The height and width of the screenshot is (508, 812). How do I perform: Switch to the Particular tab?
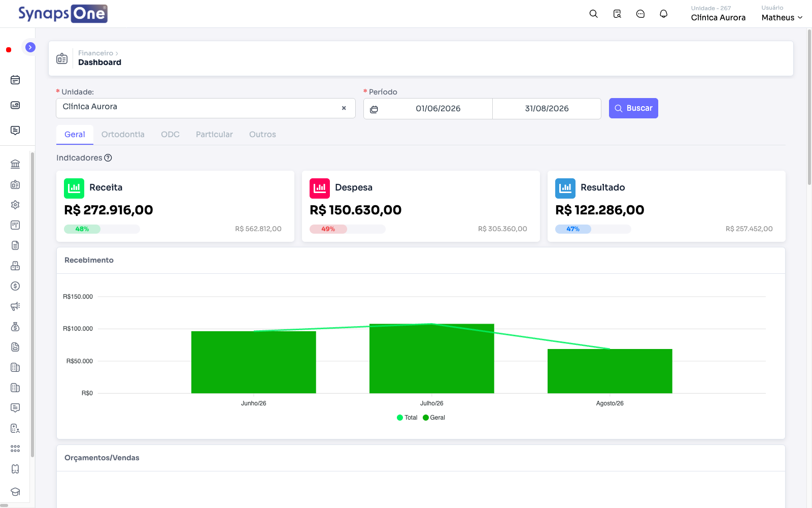point(214,135)
